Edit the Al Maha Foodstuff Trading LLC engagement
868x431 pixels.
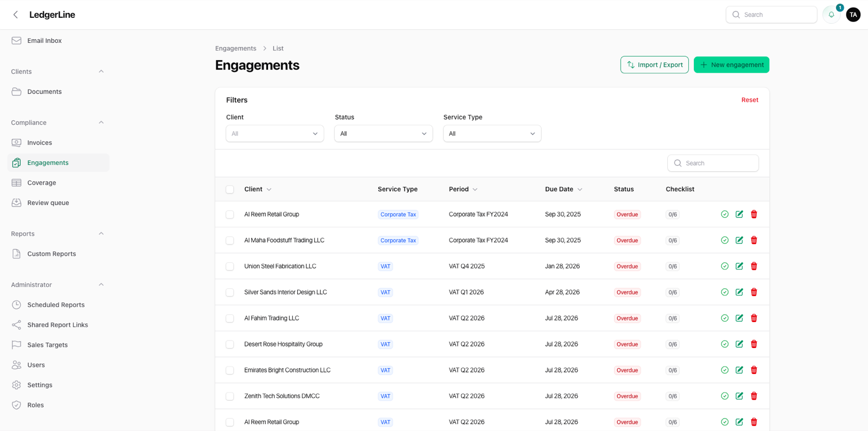tap(739, 240)
